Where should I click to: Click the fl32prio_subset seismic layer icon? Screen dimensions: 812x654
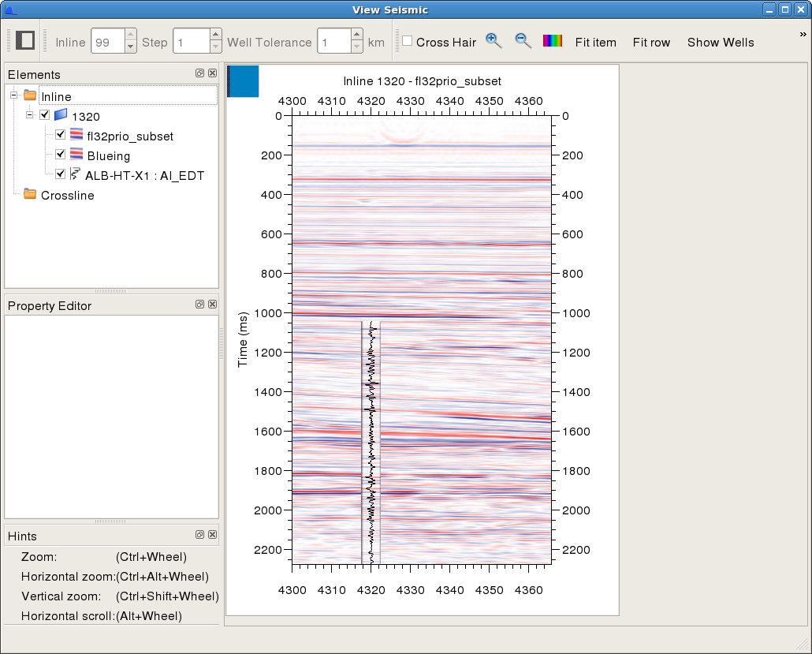pos(76,135)
